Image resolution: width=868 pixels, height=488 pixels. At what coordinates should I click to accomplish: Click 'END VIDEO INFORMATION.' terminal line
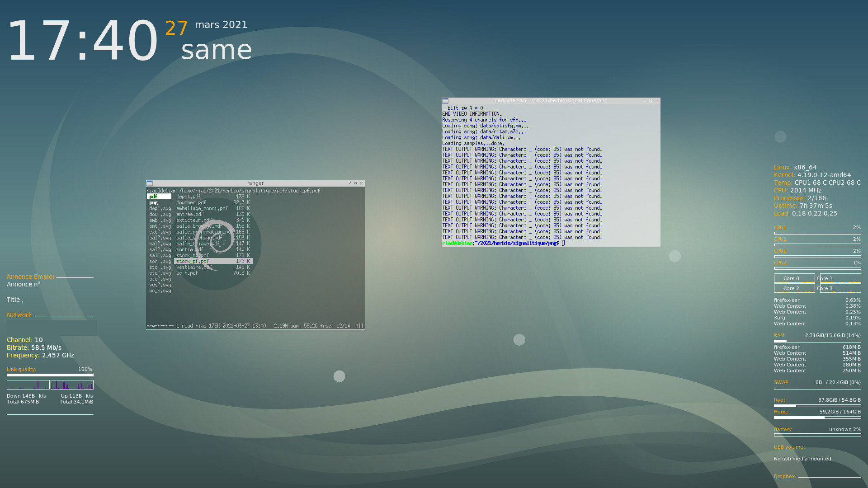[472, 114]
